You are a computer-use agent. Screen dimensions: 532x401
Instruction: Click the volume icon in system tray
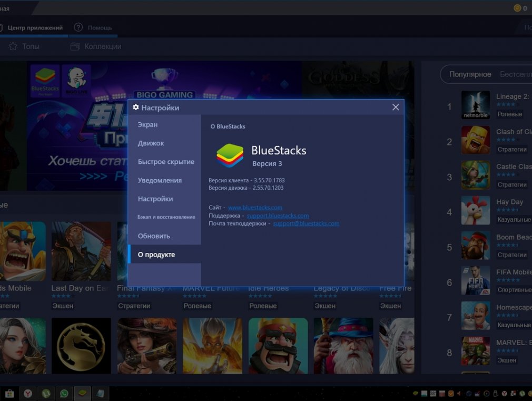coord(459,394)
